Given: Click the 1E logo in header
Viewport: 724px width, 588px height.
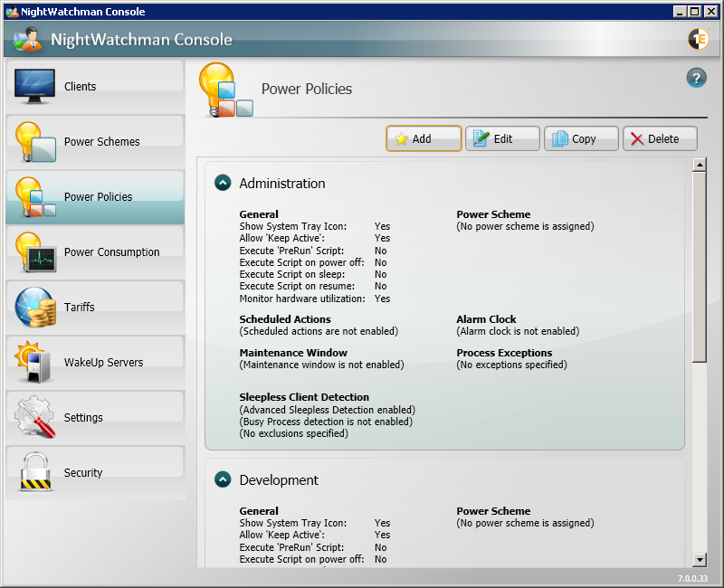Looking at the screenshot, I should [x=698, y=39].
